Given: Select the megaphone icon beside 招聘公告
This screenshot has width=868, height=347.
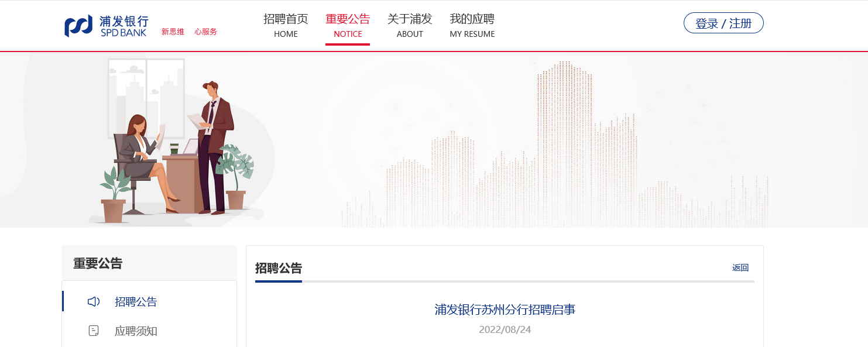Looking at the screenshot, I should (94, 302).
